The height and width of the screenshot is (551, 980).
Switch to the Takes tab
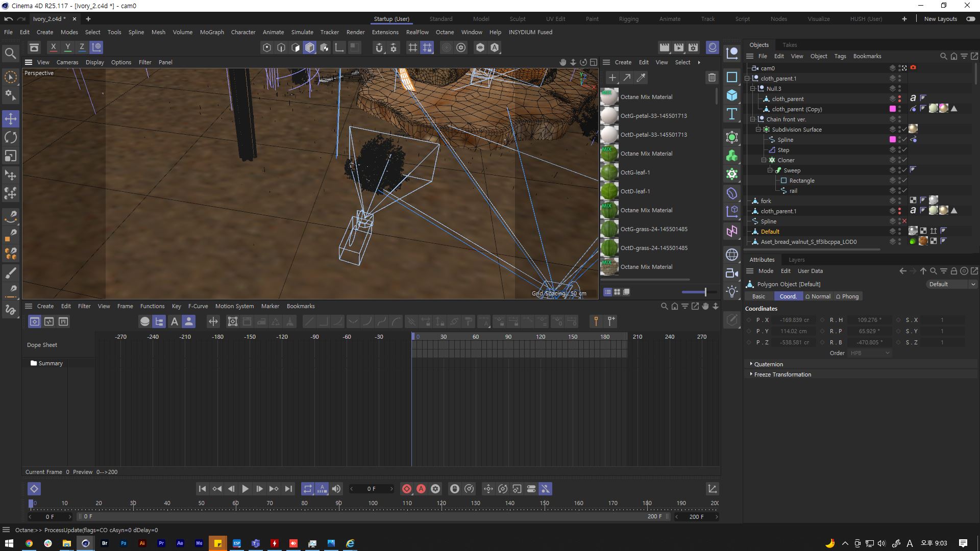[x=789, y=45]
